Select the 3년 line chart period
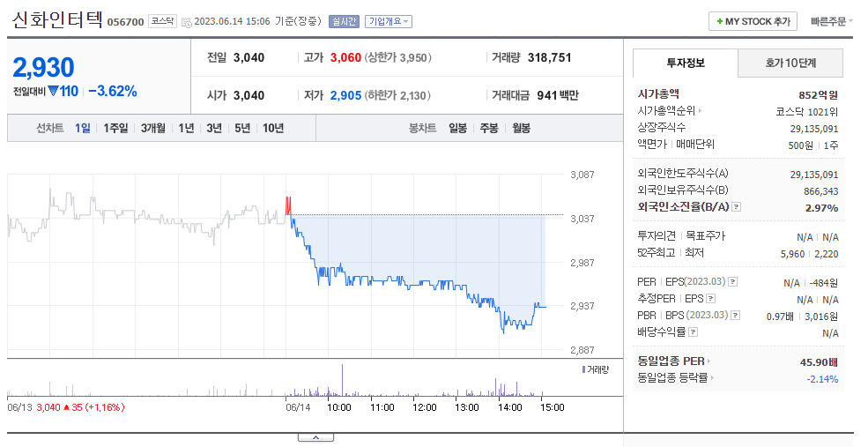Viewport: 868px width, 447px height. pyautogui.click(x=213, y=128)
